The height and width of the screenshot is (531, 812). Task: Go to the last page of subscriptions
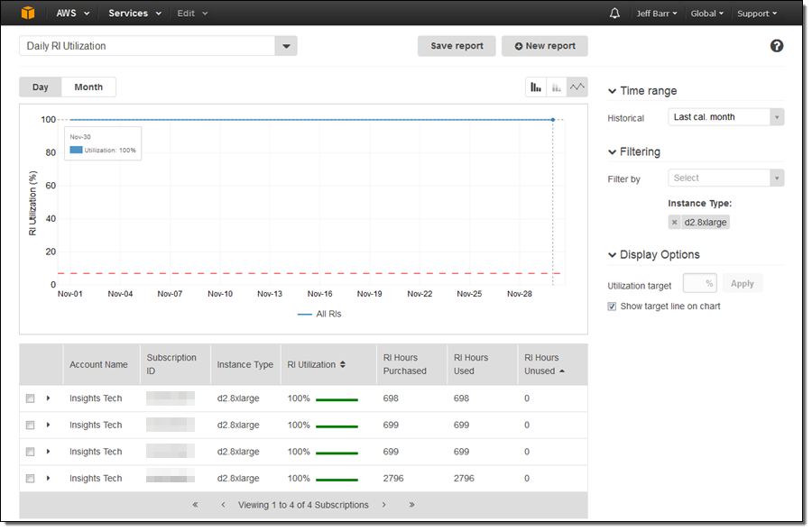[x=412, y=505]
